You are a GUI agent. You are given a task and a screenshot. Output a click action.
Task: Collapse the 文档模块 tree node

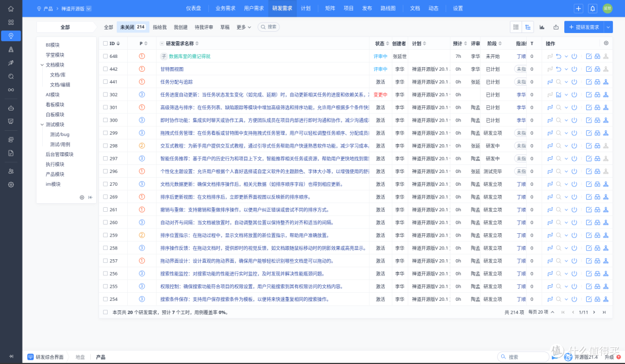pos(42,65)
